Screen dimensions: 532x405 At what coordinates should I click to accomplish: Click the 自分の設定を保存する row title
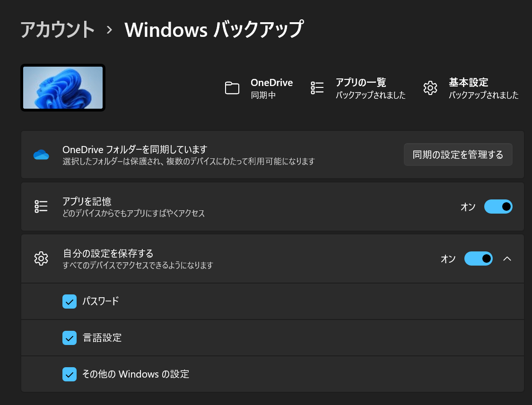[x=108, y=253]
